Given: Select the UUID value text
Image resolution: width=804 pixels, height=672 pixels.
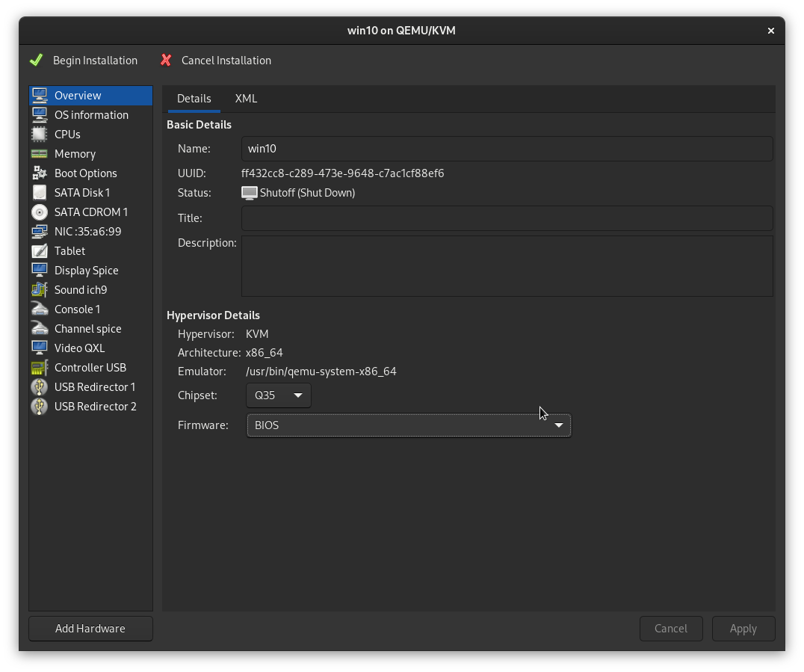Looking at the screenshot, I should point(342,173).
